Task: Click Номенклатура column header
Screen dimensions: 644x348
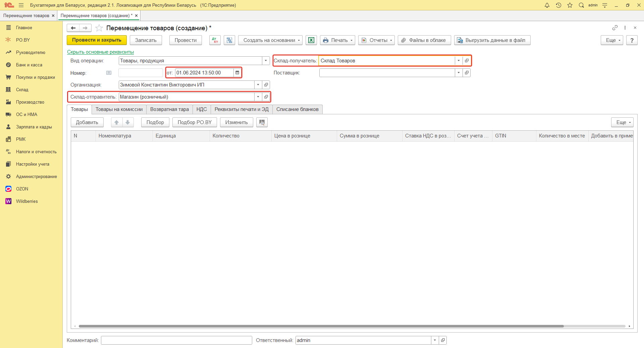Action: (x=124, y=136)
